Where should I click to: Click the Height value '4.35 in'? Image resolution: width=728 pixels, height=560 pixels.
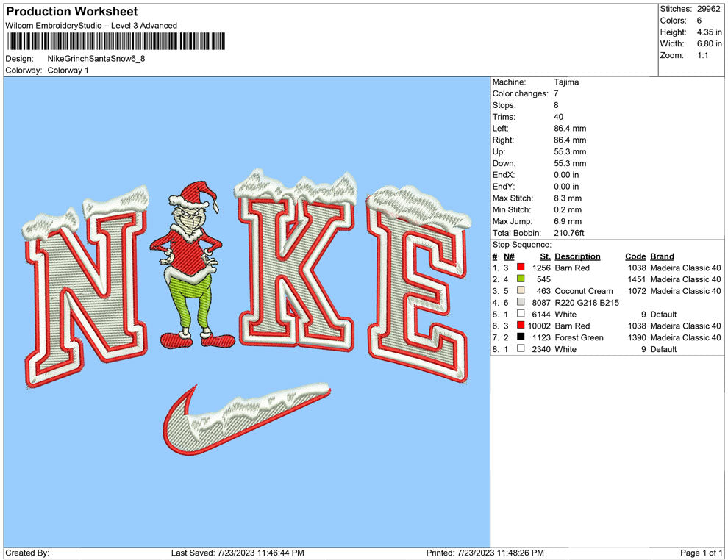pyautogui.click(x=709, y=32)
